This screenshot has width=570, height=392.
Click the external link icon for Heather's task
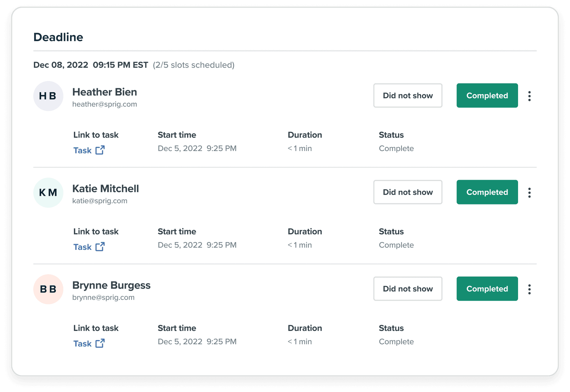tap(100, 150)
